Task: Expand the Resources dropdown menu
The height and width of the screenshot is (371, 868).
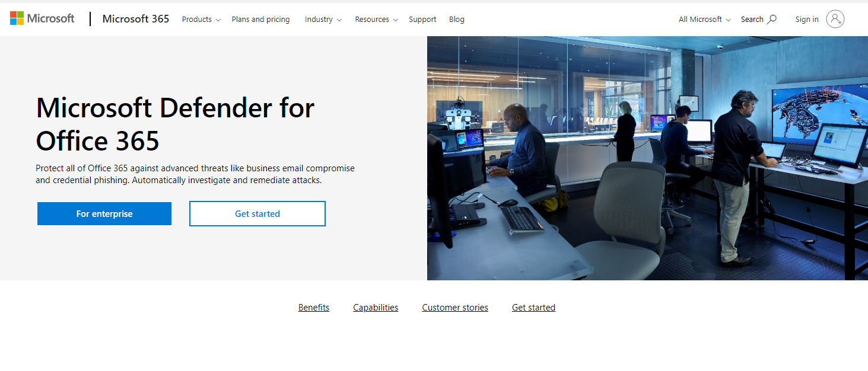Action: coord(376,20)
